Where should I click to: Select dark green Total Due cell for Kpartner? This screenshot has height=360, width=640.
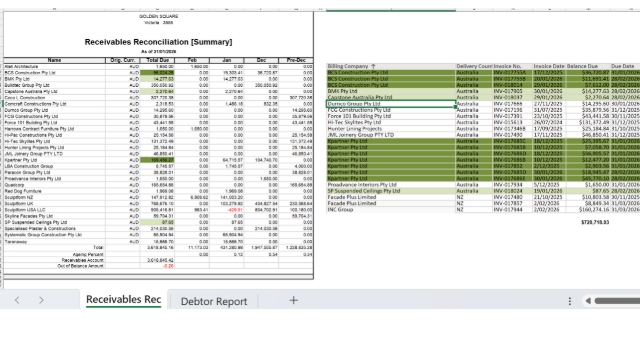pyautogui.click(x=157, y=160)
